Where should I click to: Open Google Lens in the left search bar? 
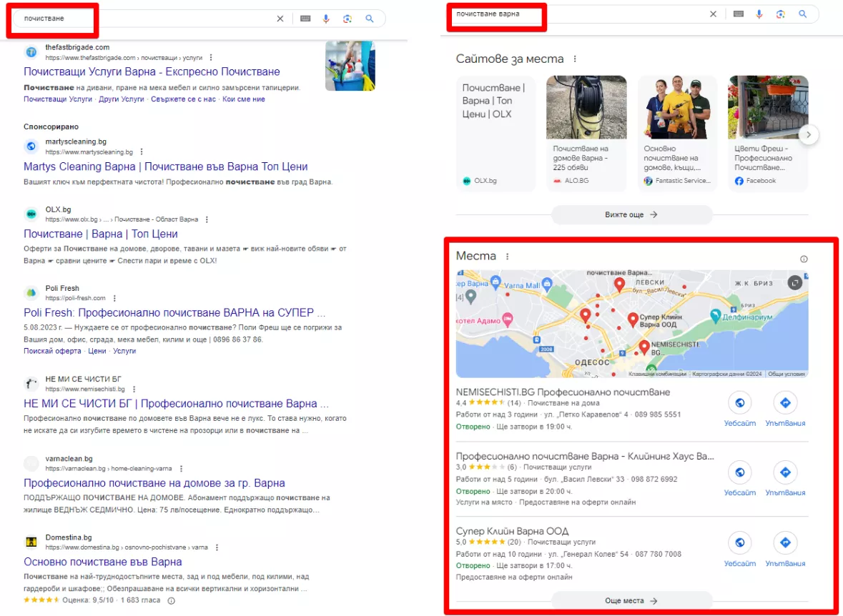pos(347,19)
